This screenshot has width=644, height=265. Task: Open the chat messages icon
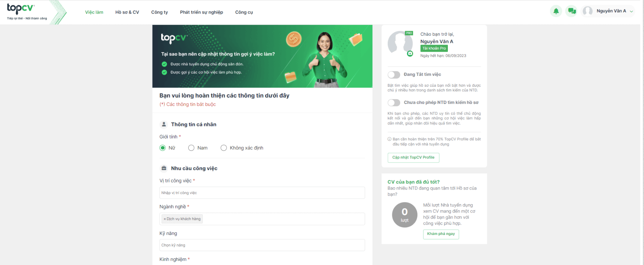572,11
